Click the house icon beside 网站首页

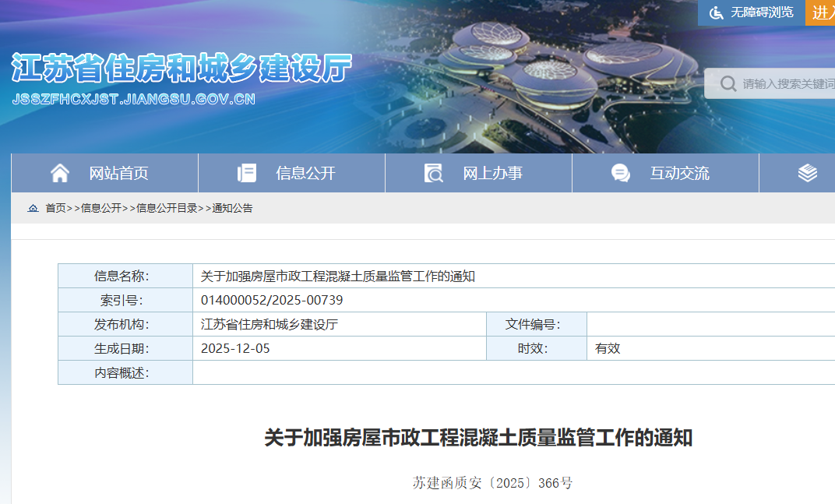[60, 173]
